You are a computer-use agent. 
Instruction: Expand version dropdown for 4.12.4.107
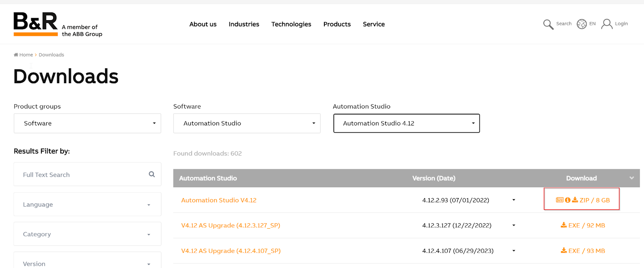[x=514, y=250]
